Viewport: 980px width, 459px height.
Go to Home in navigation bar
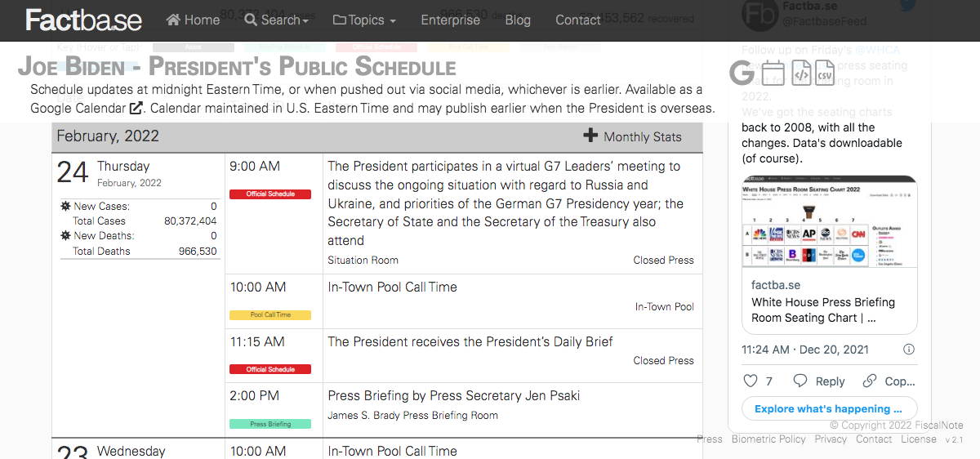point(193,20)
